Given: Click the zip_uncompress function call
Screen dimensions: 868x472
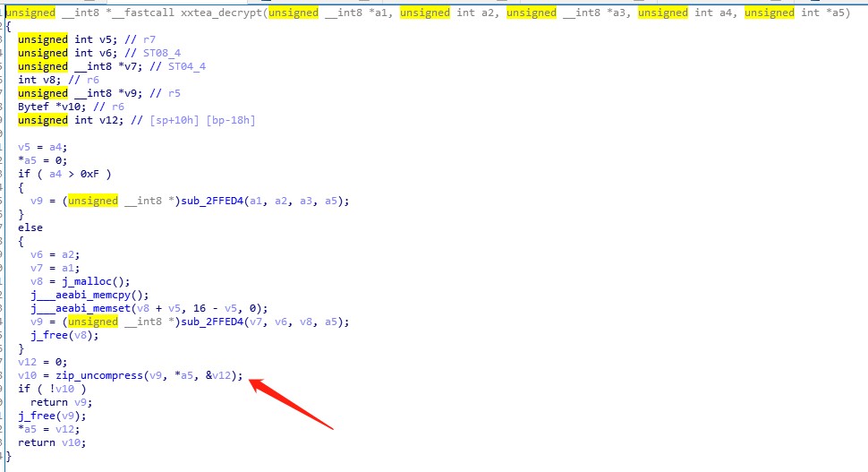Looking at the screenshot, I should click(x=149, y=375).
